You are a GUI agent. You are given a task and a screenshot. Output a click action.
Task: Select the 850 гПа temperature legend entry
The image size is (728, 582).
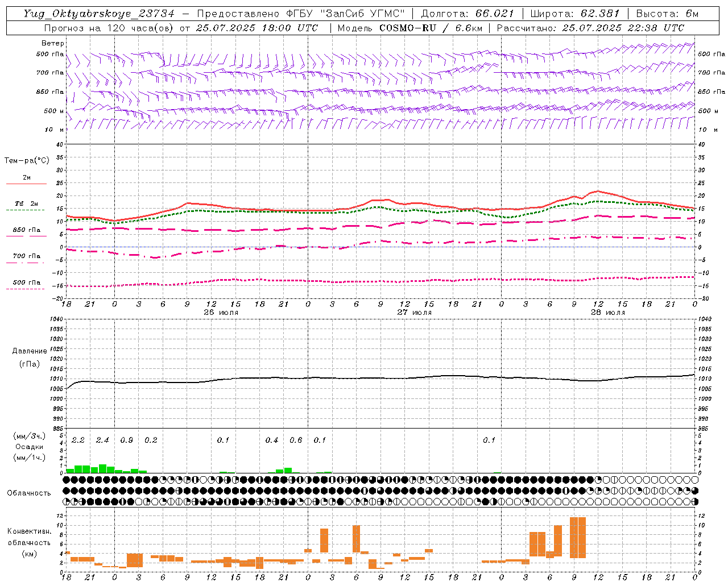(x=27, y=230)
